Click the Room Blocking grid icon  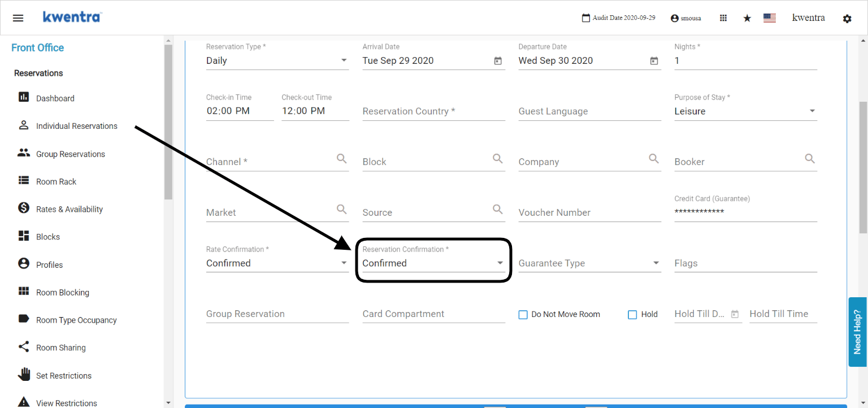(x=24, y=292)
